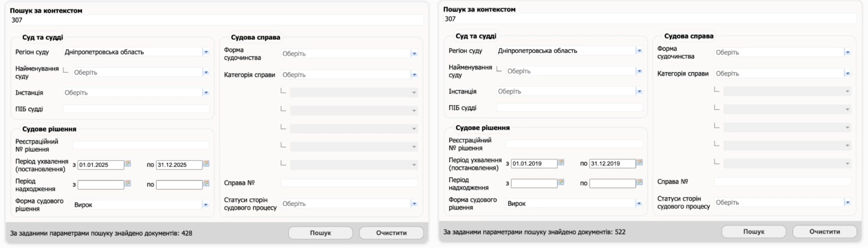Screen dimensions: 868x248
Task: Open calendar icon beside date 31.12.2025
Action: point(206,164)
